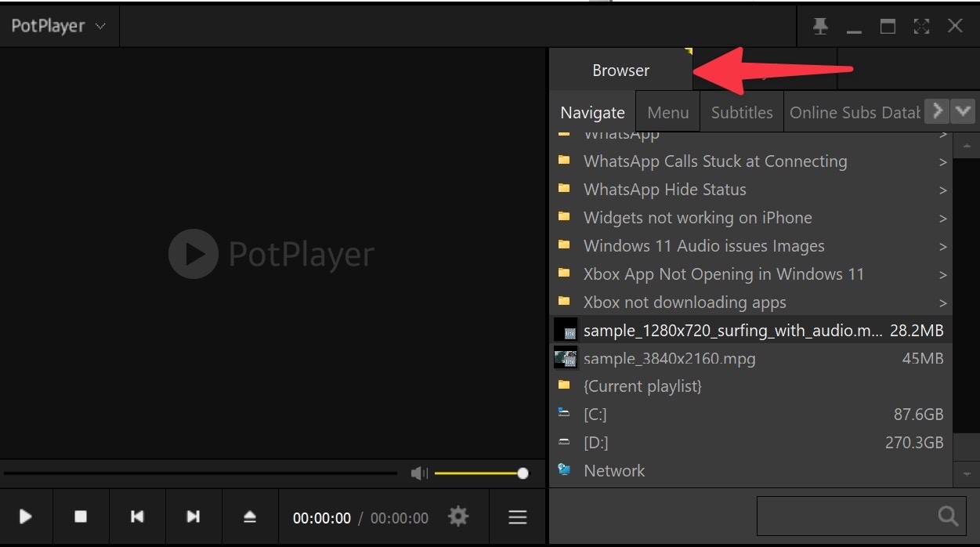This screenshot has width=980, height=547.
Task: Click the video seek bar
Action: pyautogui.click(x=201, y=473)
